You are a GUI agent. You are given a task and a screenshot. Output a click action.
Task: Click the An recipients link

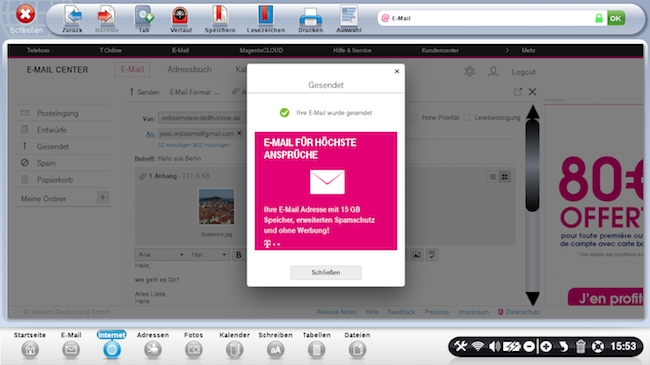pyautogui.click(x=150, y=134)
